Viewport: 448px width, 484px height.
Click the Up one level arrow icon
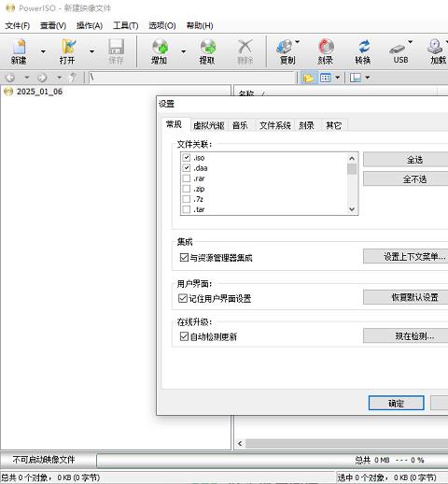(x=73, y=78)
